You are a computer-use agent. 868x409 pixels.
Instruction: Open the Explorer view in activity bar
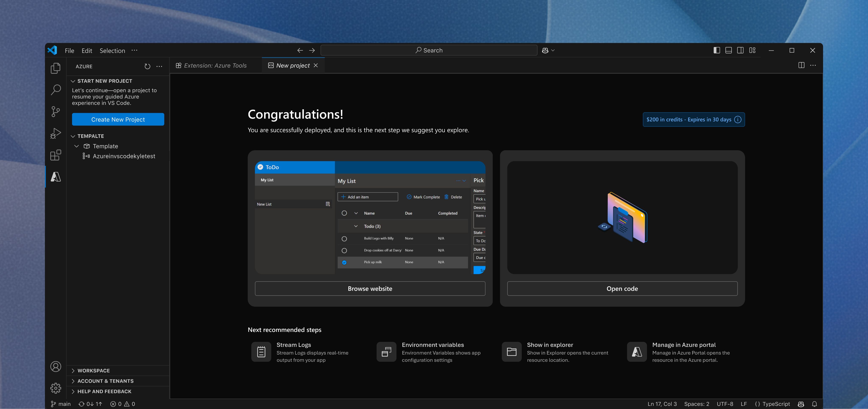click(x=56, y=68)
